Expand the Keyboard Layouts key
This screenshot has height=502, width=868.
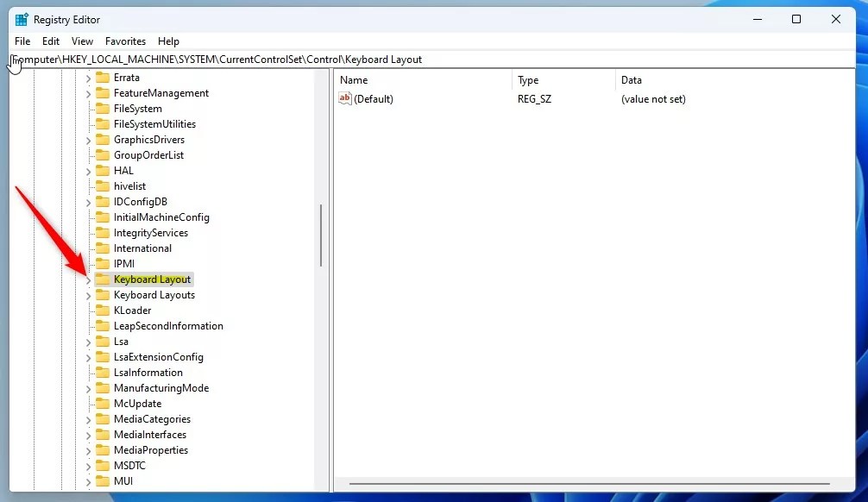89,294
